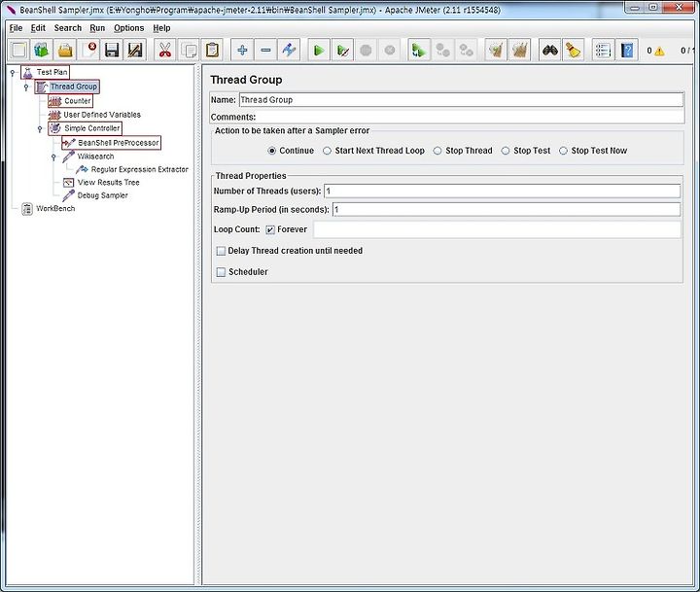Click the Close test plan icon
700x592 pixels.
pyautogui.click(x=88, y=50)
